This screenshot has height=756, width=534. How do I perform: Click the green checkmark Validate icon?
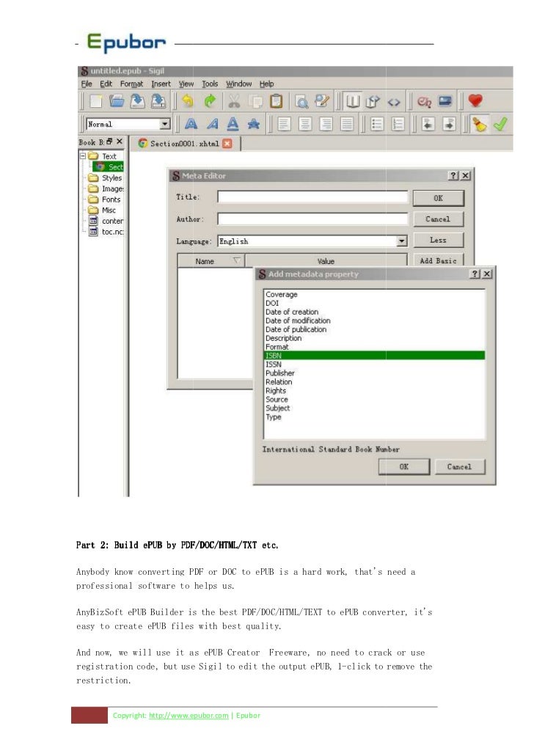pyautogui.click(x=500, y=125)
